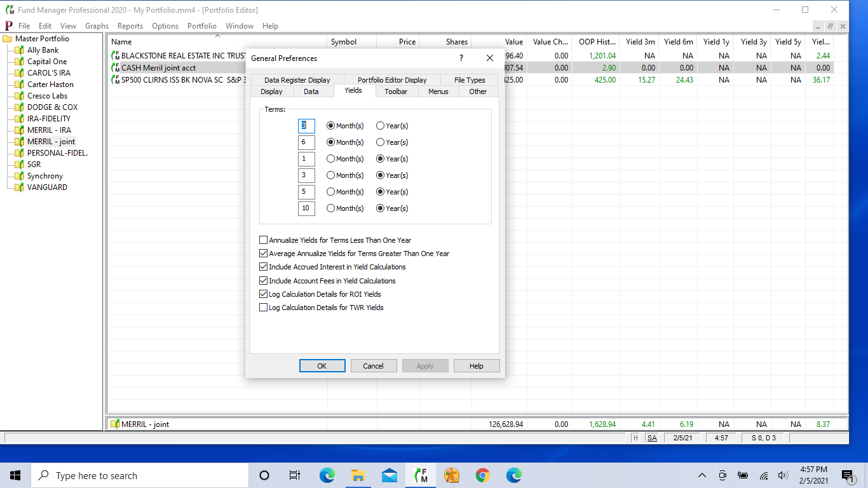This screenshot has height=488, width=868.
Task: Enable Annualize Yields for Terms Less Than One Year
Action: pos(264,240)
